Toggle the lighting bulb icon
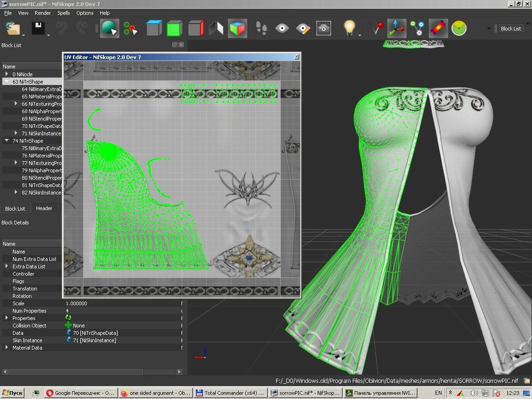The width and height of the screenshot is (532, 399). coord(349,28)
